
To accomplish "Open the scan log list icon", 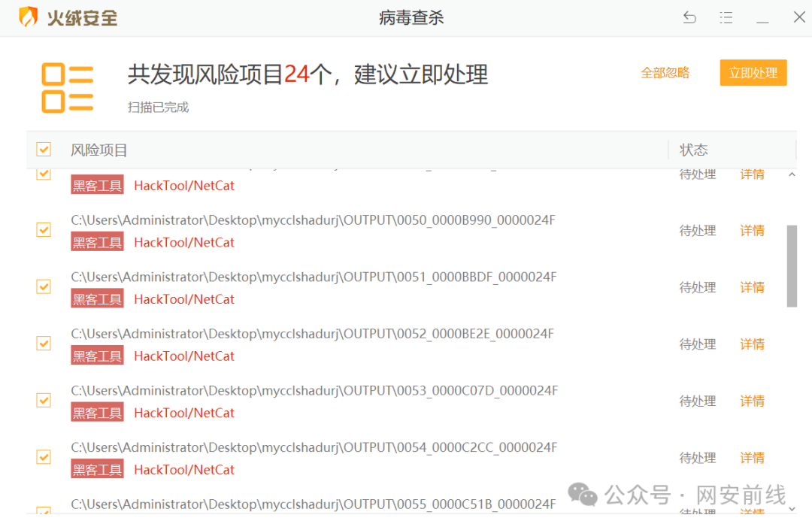I will (726, 17).
